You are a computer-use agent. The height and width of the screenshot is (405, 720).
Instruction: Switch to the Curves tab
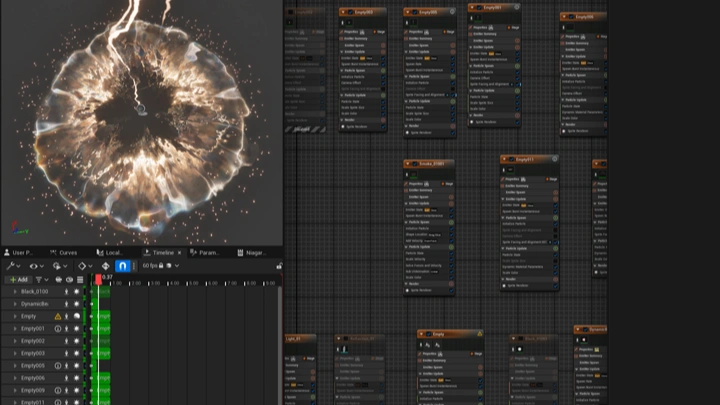point(65,253)
